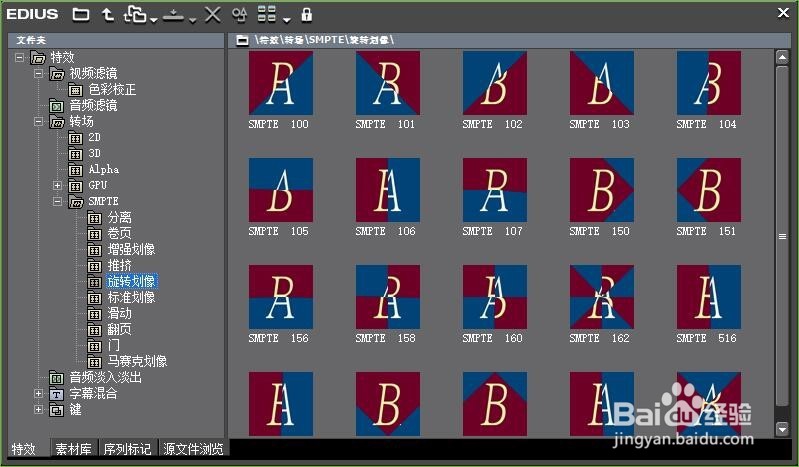Viewport: 799px width, 467px height.
Task: Select the SMPTE 162 transition thumbnail
Action: 601,297
